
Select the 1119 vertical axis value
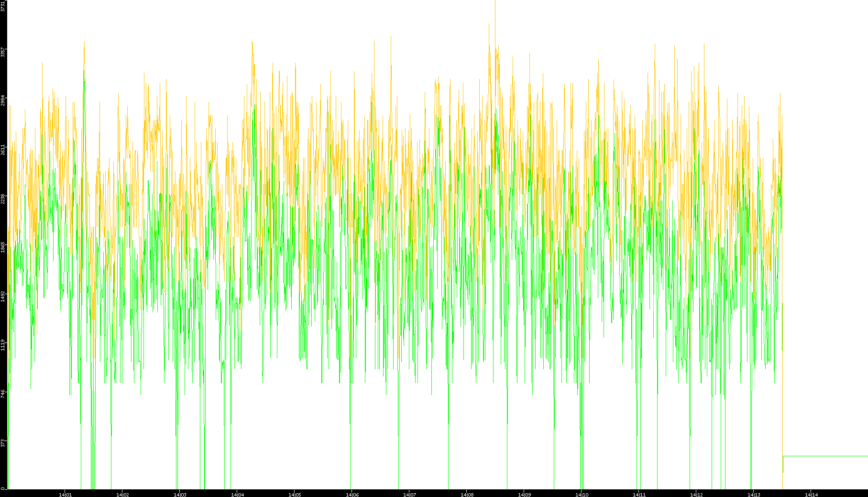(3, 345)
